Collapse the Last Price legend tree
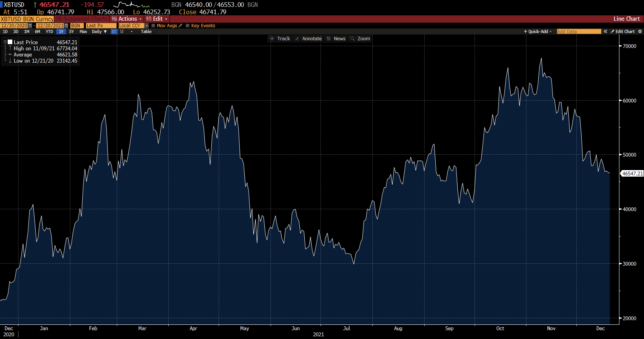Viewport: 644px width, 339px height. pyautogui.click(x=5, y=42)
